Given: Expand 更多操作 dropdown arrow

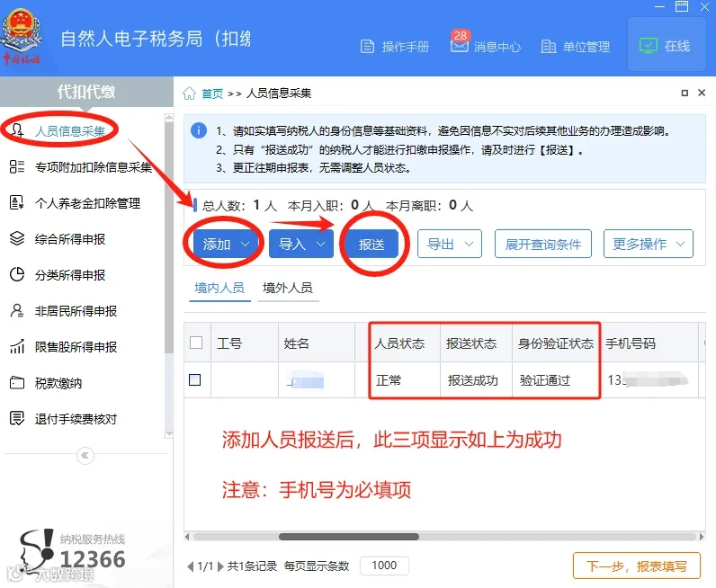Looking at the screenshot, I should (x=680, y=245).
